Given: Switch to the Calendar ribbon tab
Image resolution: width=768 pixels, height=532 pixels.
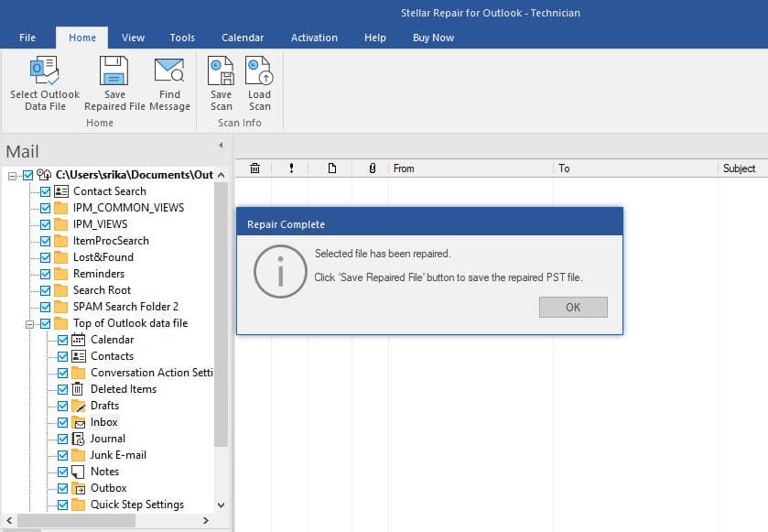Looking at the screenshot, I should click(x=243, y=38).
